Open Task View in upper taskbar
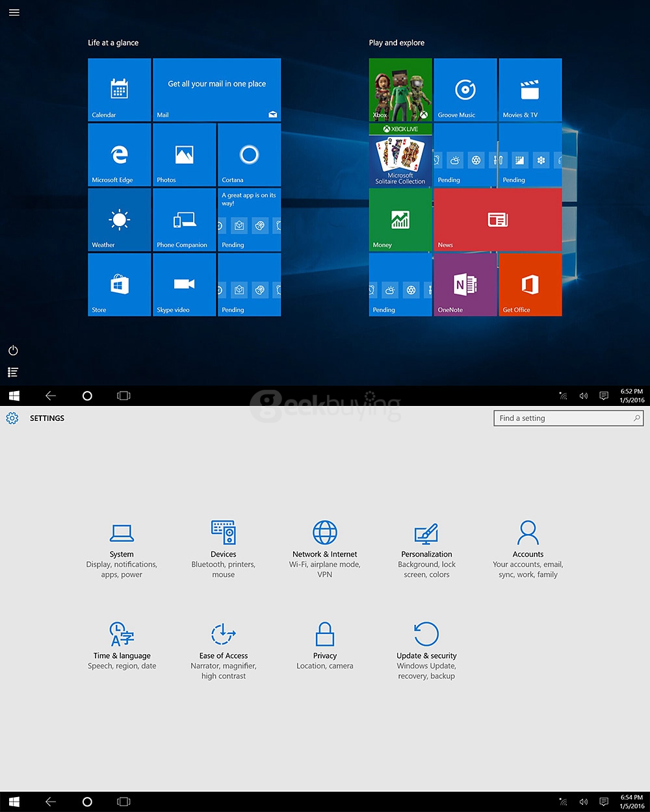The height and width of the screenshot is (812, 650). pos(123,396)
